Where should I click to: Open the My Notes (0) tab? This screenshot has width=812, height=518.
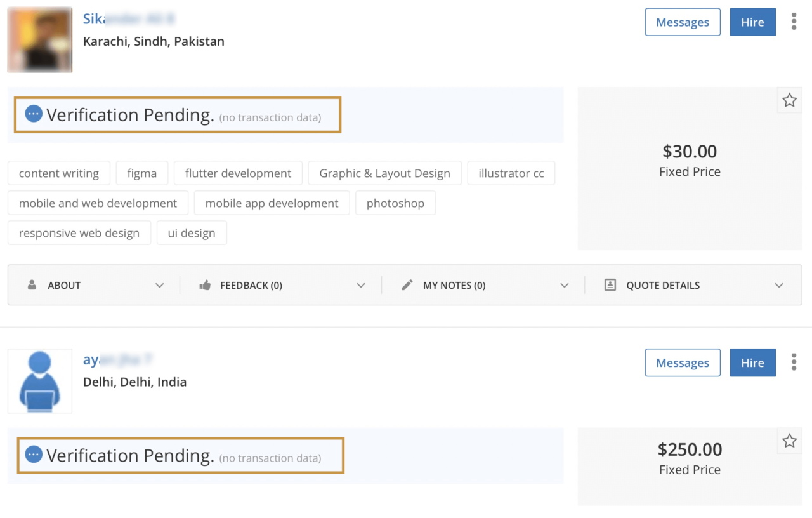point(454,286)
